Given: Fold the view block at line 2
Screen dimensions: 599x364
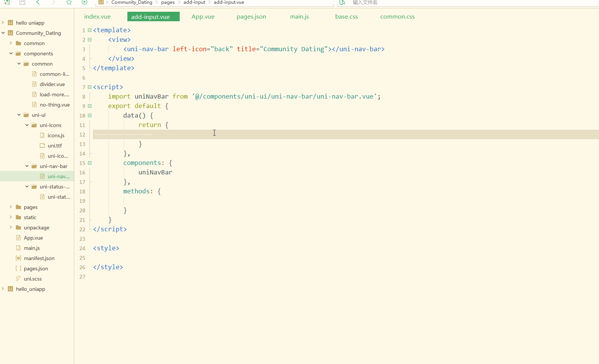Looking at the screenshot, I should click(90, 39).
